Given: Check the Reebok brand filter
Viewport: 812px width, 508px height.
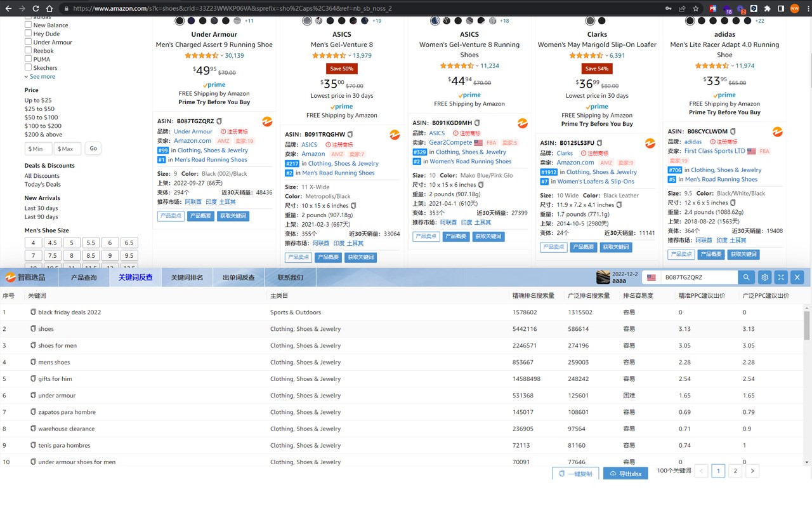Looking at the screenshot, I should click(28, 50).
